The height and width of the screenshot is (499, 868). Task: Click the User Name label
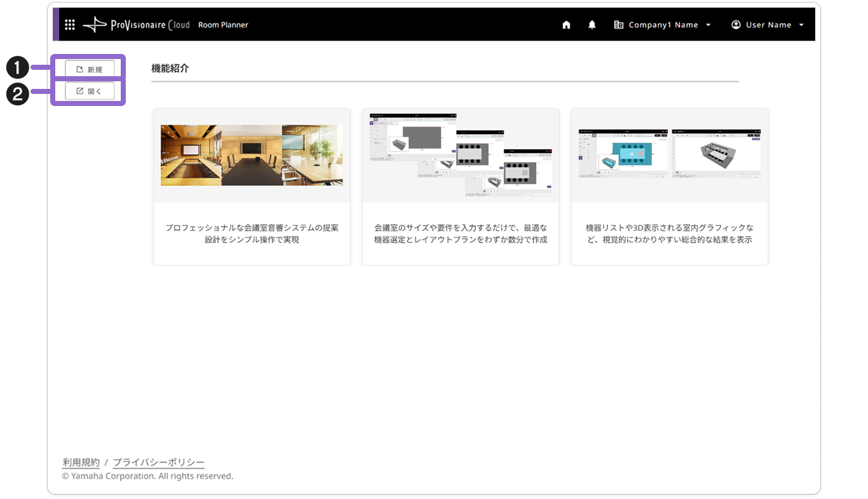[769, 25]
